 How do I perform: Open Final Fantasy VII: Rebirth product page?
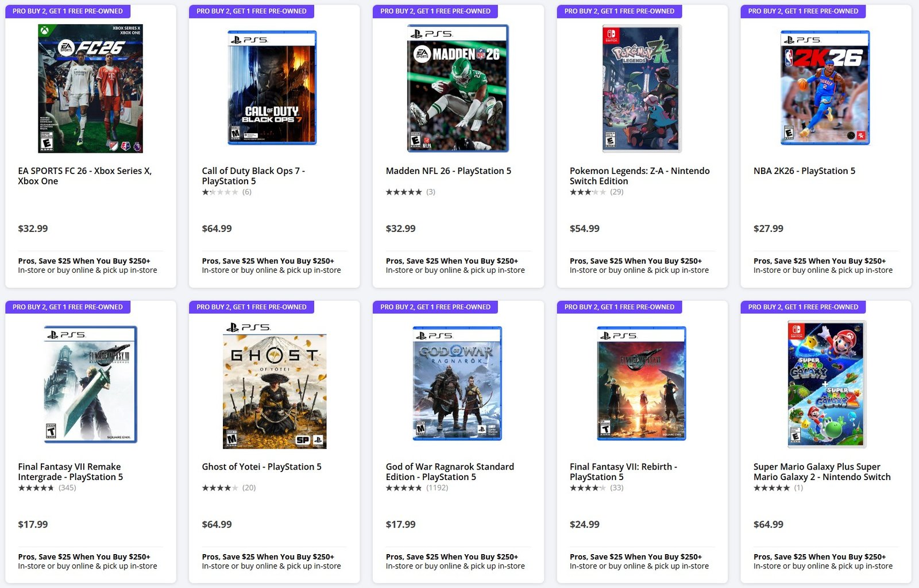(623, 471)
